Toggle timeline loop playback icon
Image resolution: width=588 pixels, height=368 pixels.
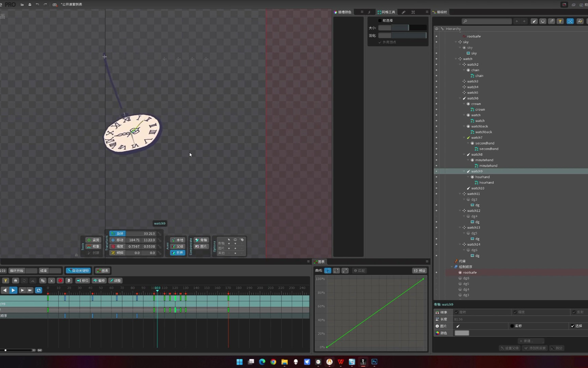point(39,290)
